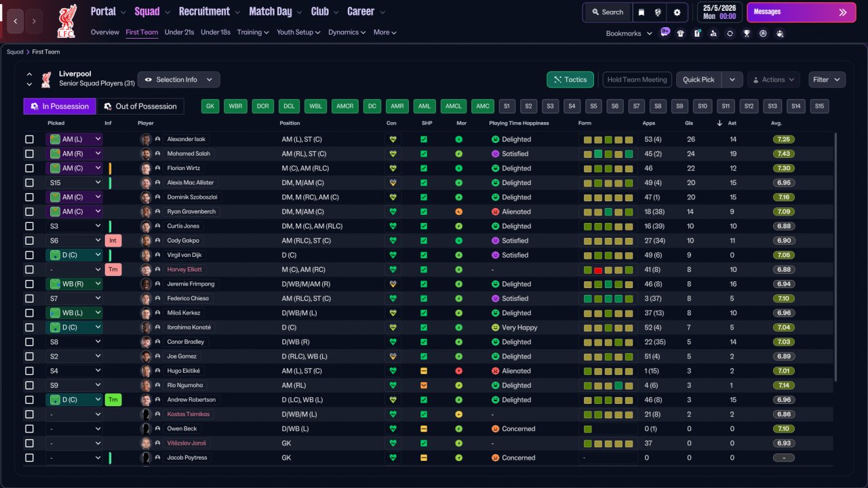Click the Tactics button
Image resolution: width=868 pixels, height=488 pixels.
coord(570,80)
